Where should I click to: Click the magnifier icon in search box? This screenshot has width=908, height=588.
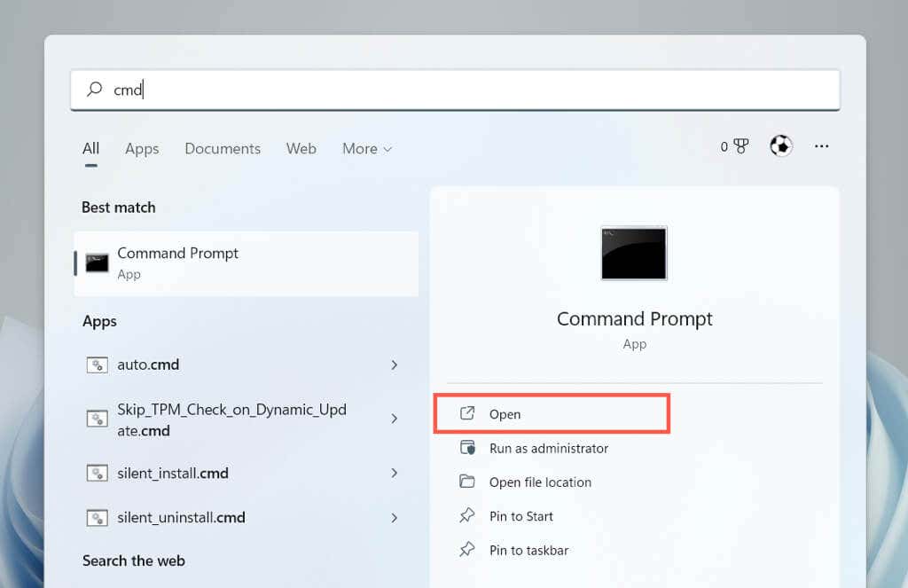point(94,90)
